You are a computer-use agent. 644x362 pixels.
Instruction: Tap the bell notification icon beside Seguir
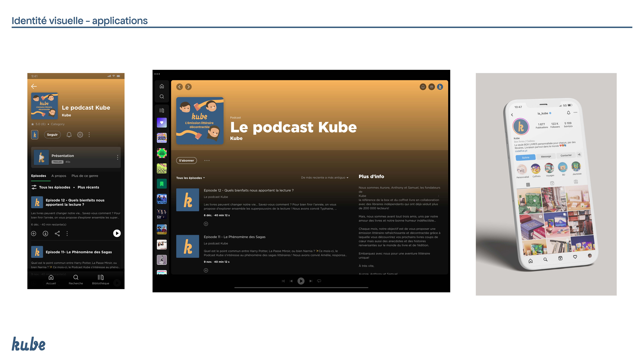click(69, 135)
